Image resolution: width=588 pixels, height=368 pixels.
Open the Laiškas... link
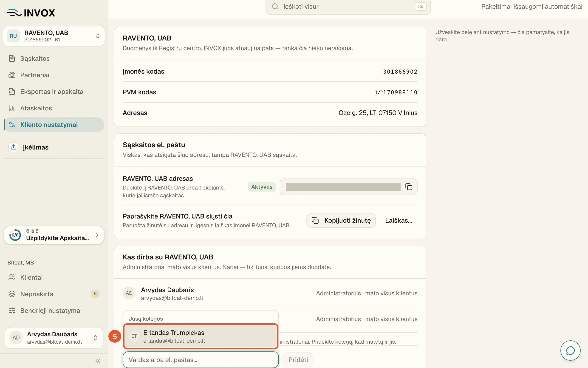[x=399, y=220]
